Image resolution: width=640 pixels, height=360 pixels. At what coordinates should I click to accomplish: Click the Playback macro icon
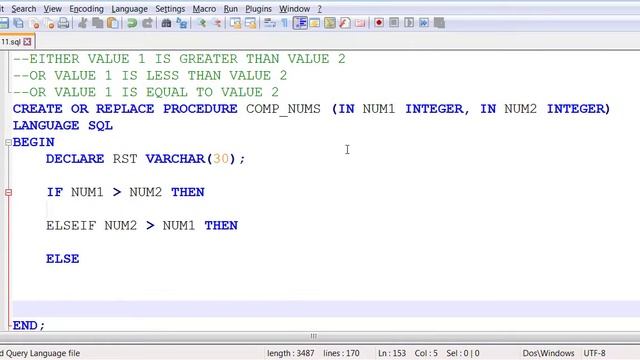(x=409, y=23)
